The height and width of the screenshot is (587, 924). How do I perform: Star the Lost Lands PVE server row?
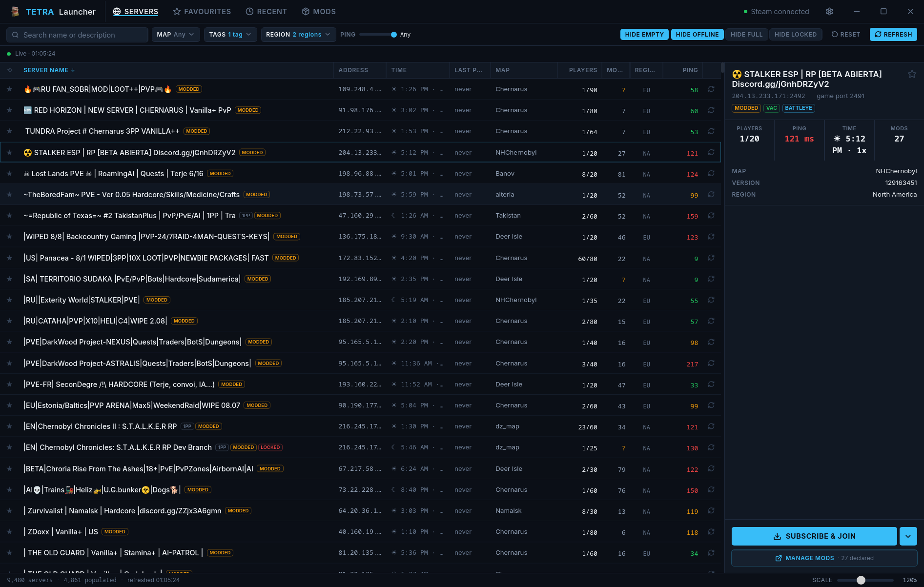pyautogui.click(x=9, y=174)
